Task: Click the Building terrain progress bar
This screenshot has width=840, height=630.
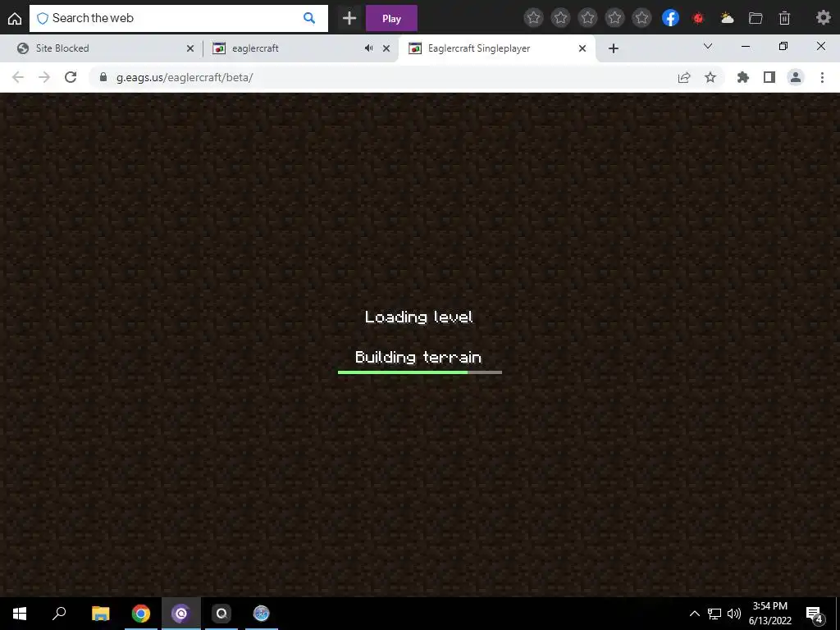Action: click(420, 372)
